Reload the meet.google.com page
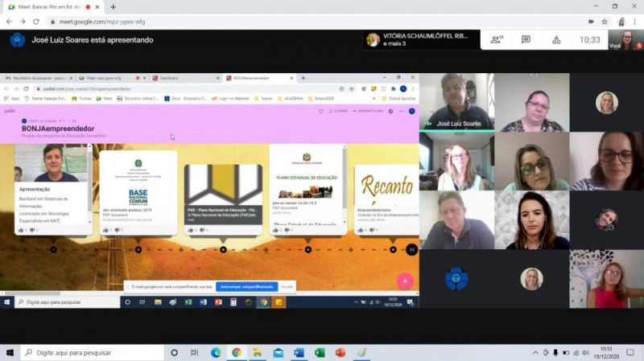The height and width of the screenshot is (361, 644). pos(36,22)
